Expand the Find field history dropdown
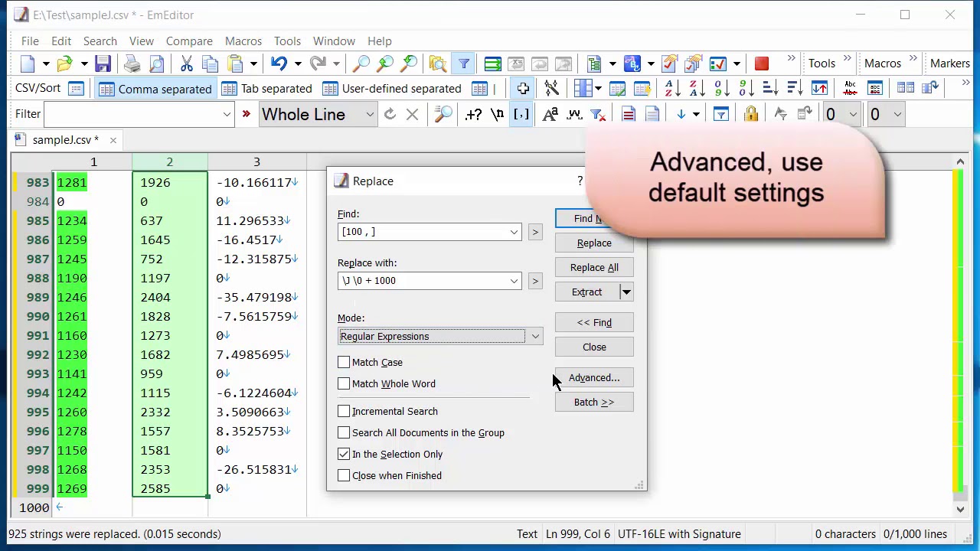The width and height of the screenshot is (980, 551). (x=514, y=232)
